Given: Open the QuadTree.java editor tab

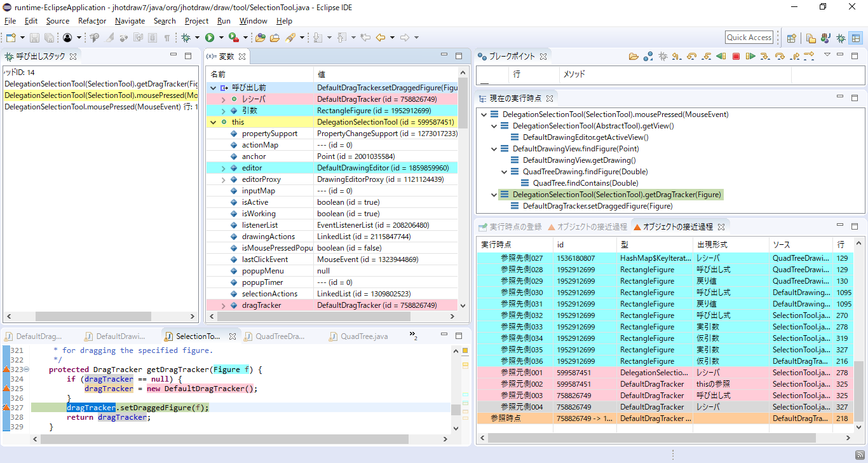Looking at the screenshot, I should pyautogui.click(x=358, y=336).
